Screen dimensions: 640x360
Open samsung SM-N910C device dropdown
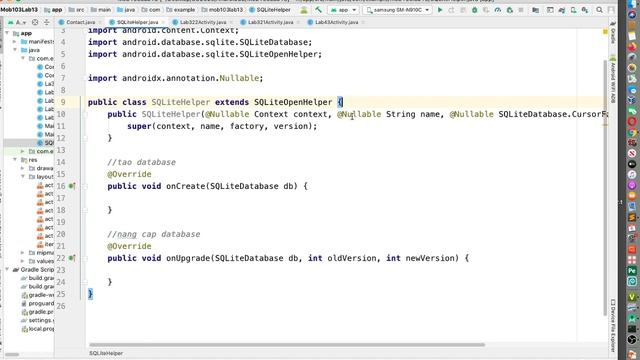(x=398, y=10)
